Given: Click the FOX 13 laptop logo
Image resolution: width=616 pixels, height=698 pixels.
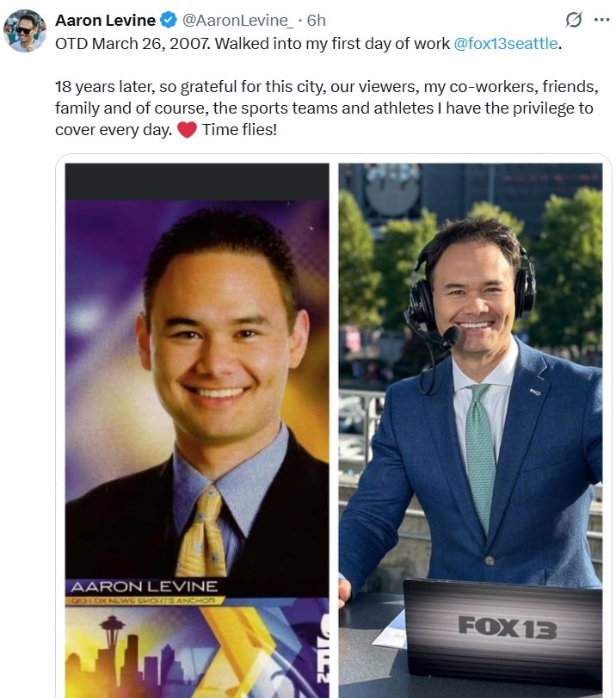Looking at the screenshot, I should (x=508, y=628).
